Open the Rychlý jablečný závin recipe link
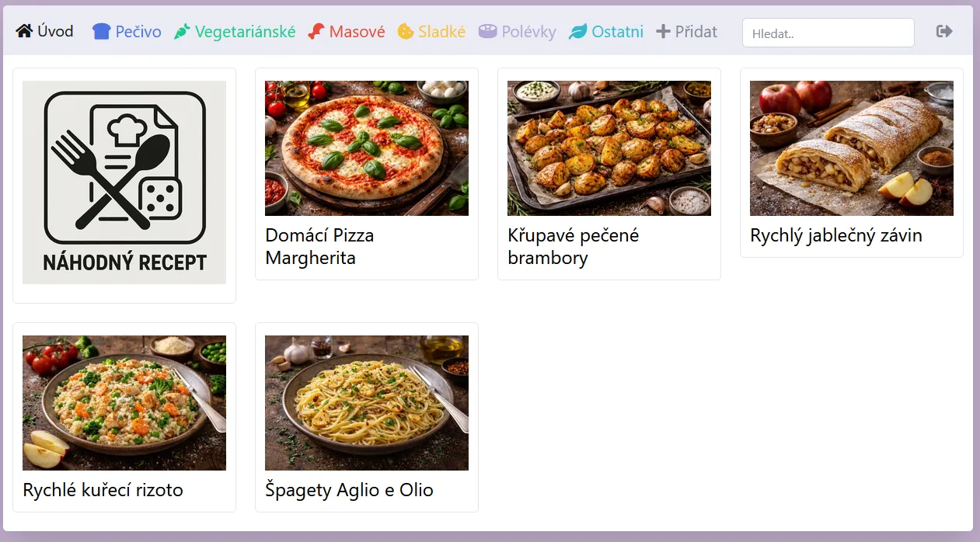Viewport: 980px width, 542px height. pos(836,235)
